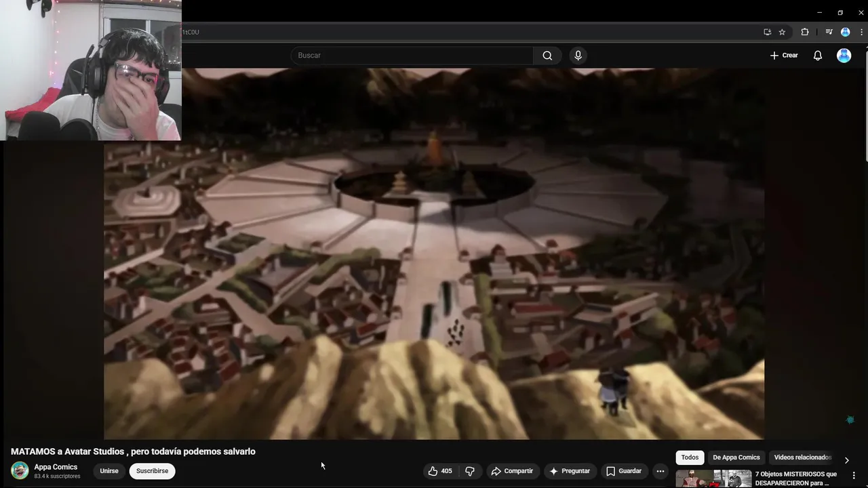Open the browser extensions puzzle icon

[x=805, y=32]
